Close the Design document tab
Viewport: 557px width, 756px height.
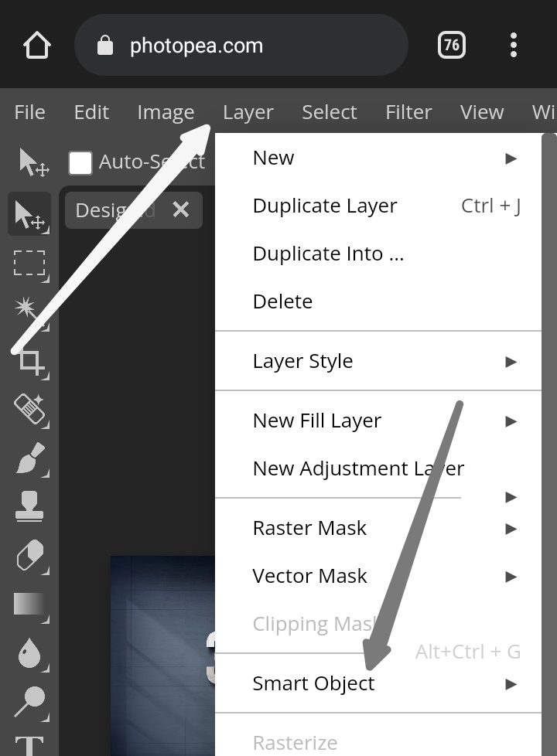point(181,209)
